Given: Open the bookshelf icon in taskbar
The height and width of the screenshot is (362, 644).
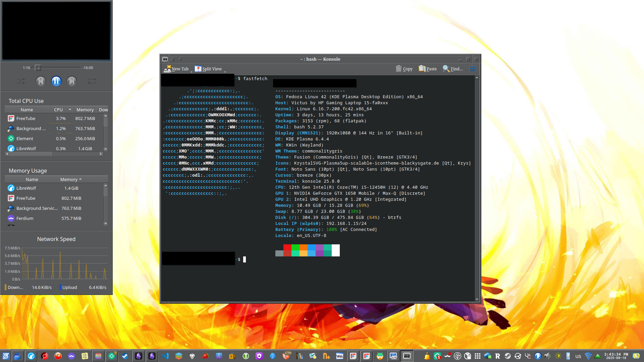Looking at the screenshot, I should point(300,356).
